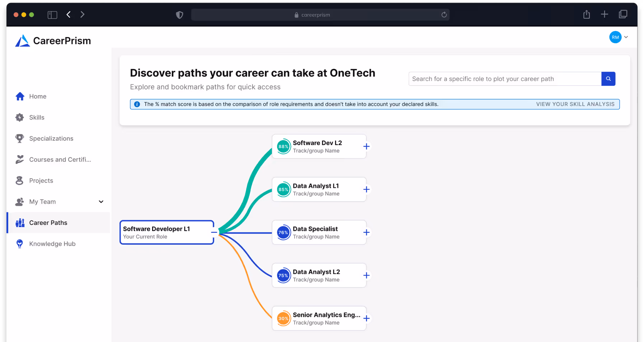644x342 pixels.
Task: Click the 30% match score circle
Action: 283,318
